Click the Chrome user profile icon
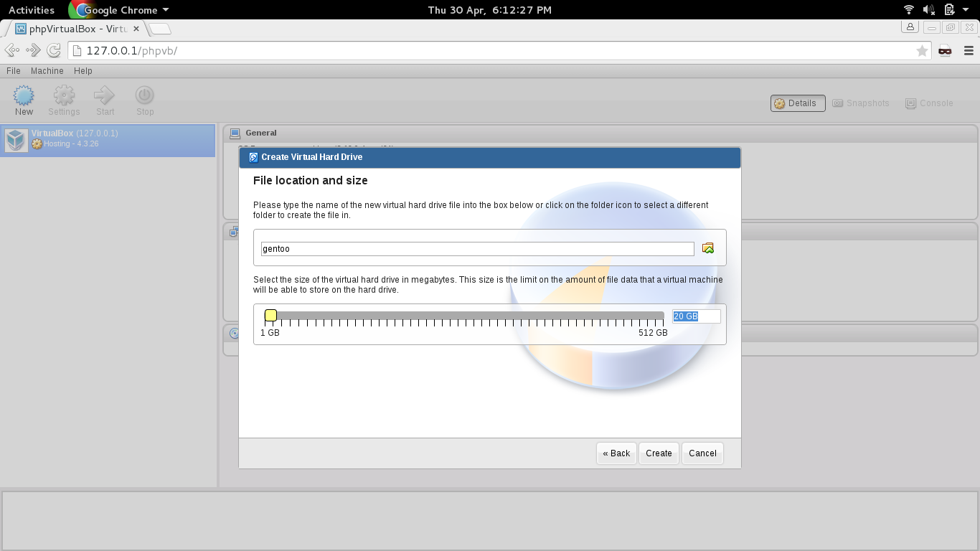The height and width of the screenshot is (551, 980). 910,27
